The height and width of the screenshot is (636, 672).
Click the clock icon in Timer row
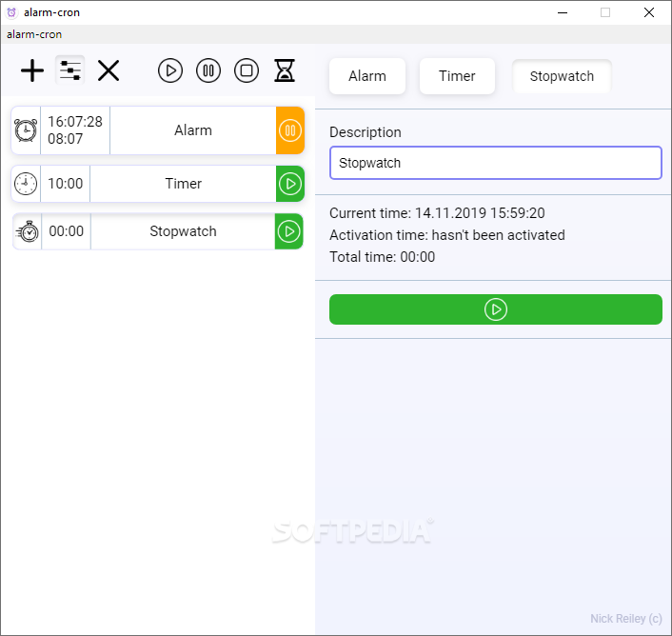click(26, 184)
